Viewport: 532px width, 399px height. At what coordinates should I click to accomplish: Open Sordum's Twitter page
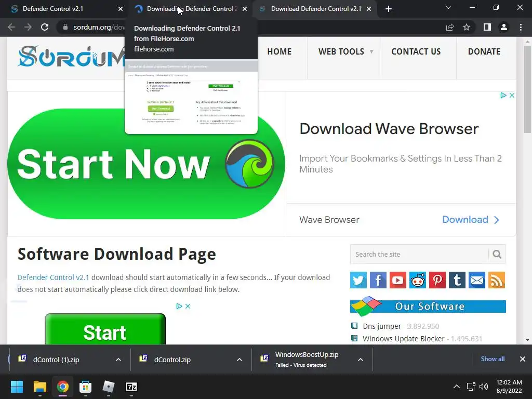click(x=358, y=280)
